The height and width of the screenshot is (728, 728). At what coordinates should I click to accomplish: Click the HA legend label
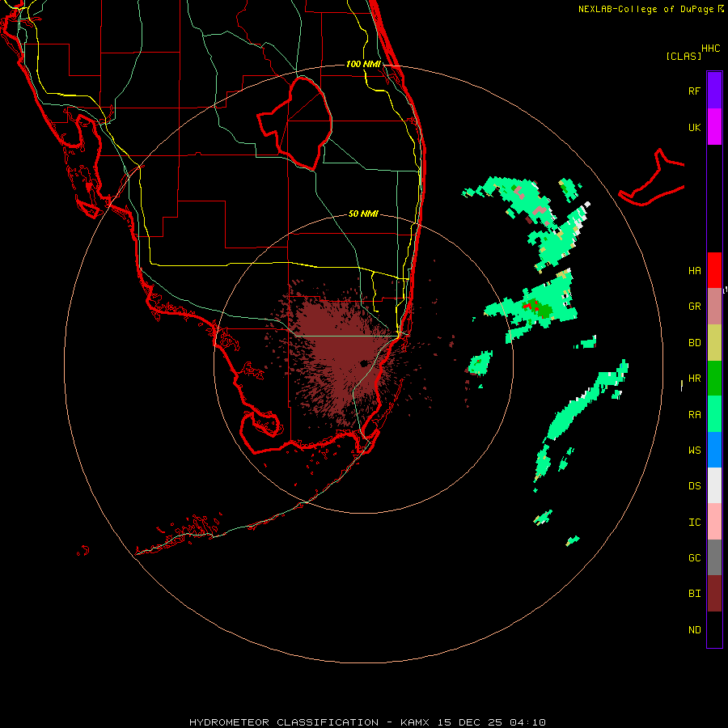pos(695,271)
